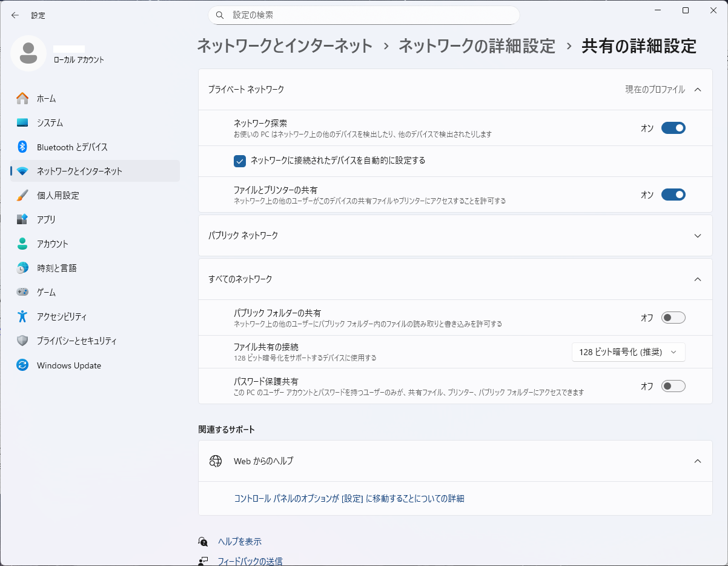Turn on パスワード保護共有 toggle
Viewport: 728px width, 566px height.
pos(673,386)
